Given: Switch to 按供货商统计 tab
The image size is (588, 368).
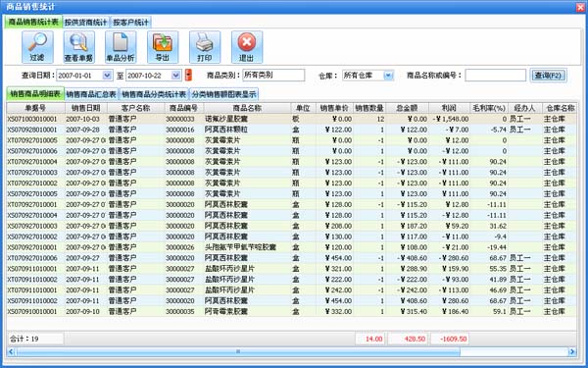Looking at the screenshot, I should point(86,23).
